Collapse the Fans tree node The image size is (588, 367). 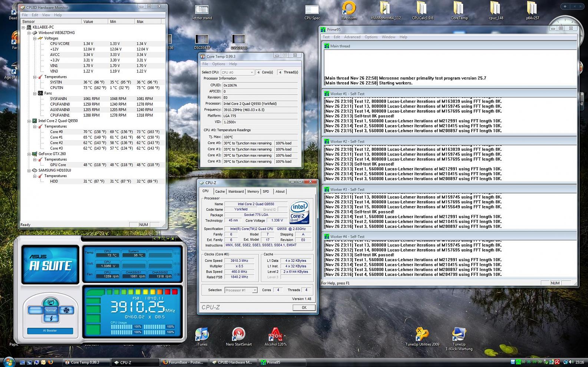(x=35, y=93)
